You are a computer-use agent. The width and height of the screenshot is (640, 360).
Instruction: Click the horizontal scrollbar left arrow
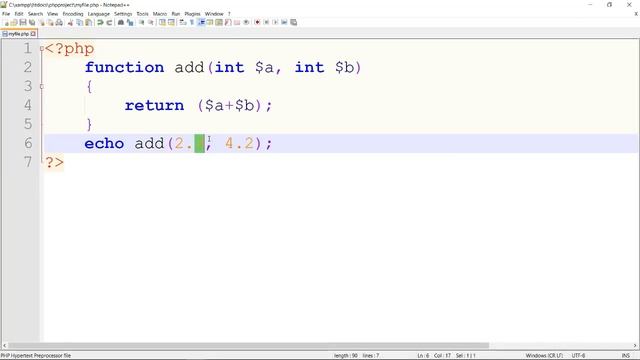pos(4,345)
